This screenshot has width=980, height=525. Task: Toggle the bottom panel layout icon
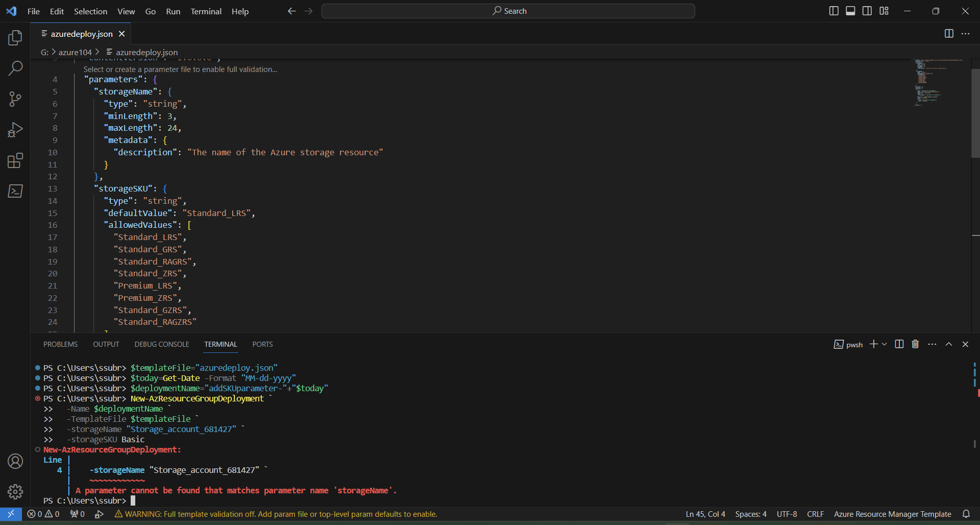850,11
